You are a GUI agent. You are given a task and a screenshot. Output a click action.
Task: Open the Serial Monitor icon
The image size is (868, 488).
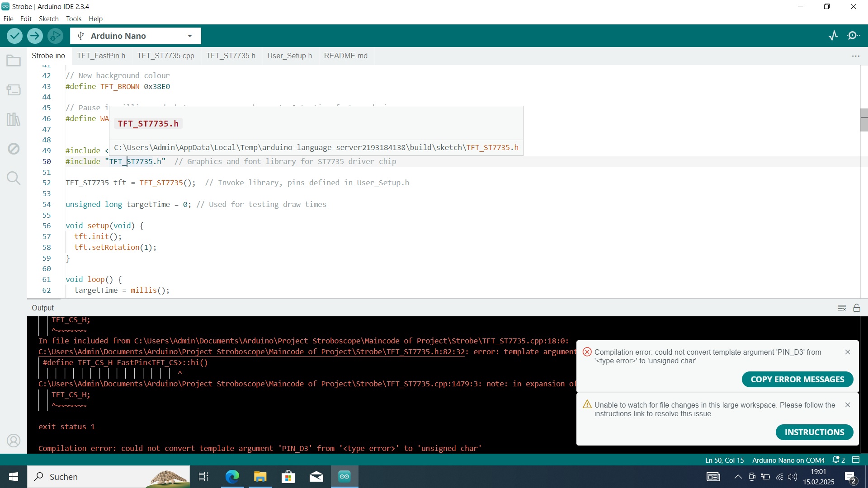[854, 36]
